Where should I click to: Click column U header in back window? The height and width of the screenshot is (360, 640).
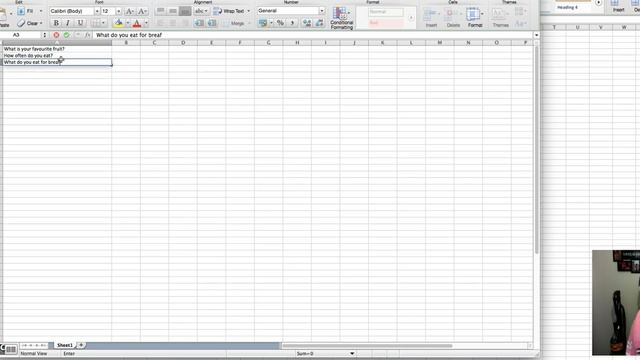[577, 27]
